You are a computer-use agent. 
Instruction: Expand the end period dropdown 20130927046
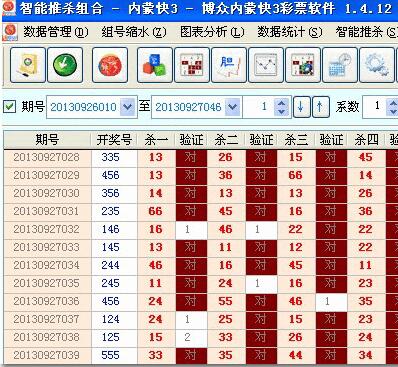[x=232, y=107]
